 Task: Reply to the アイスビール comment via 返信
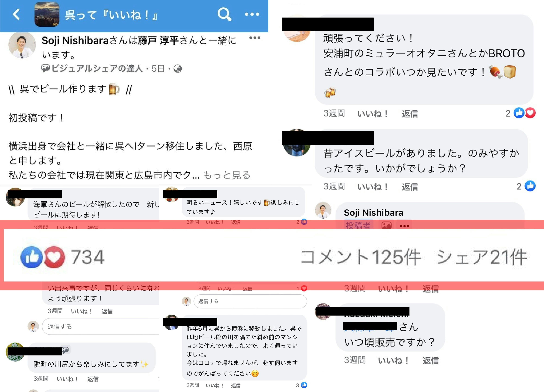point(410,187)
